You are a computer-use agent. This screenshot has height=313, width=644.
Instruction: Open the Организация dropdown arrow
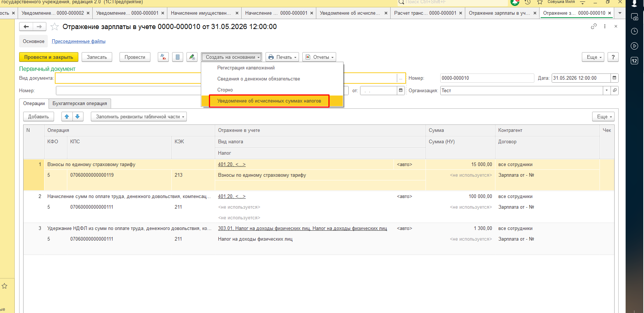coord(607,90)
